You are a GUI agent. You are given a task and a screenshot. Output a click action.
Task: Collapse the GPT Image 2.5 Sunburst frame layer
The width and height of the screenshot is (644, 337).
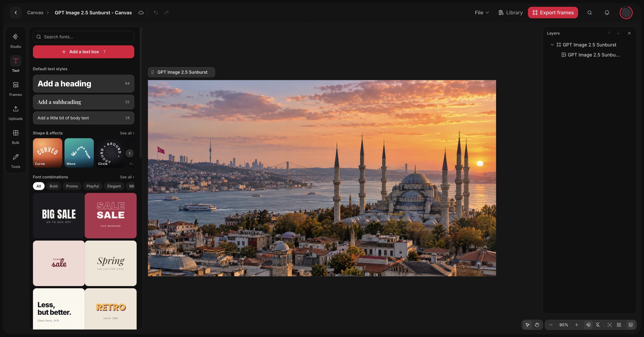pyautogui.click(x=552, y=44)
